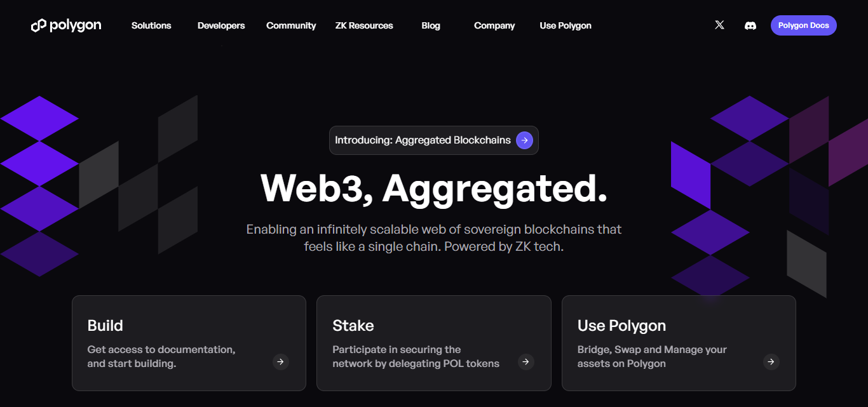The image size is (868, 407).
Task: Expand the Community navigation menu
Action: [291, 25]
